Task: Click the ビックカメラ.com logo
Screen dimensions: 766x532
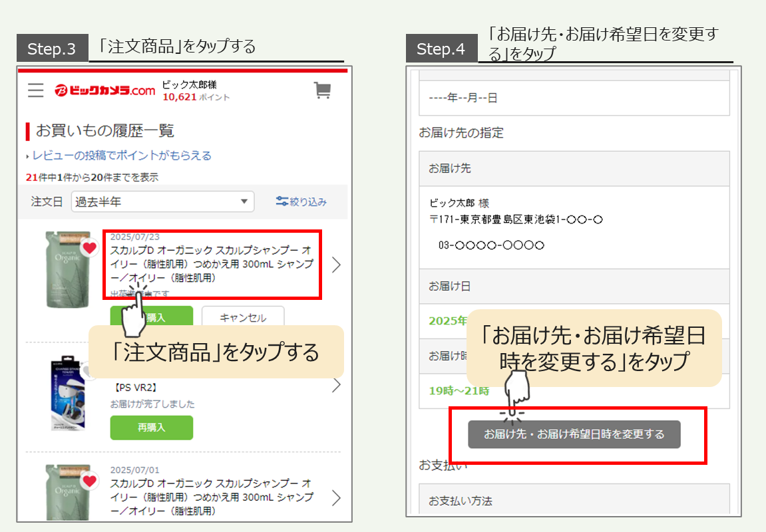Action: (104, 90)
